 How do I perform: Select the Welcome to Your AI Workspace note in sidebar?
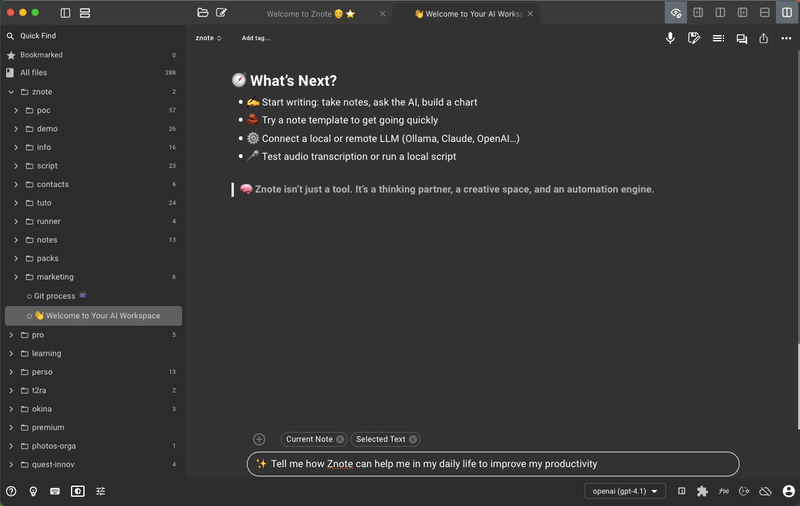click(x=93, y=316)
